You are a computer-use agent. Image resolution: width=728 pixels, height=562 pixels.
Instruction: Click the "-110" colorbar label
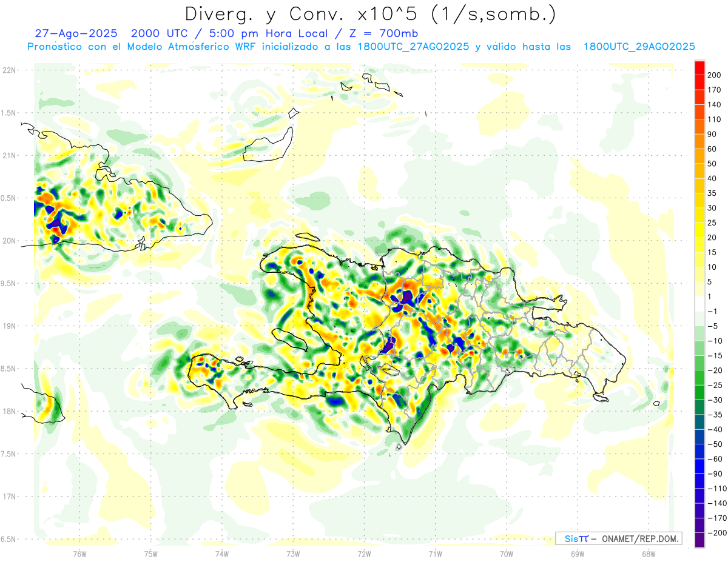click(x=718, y=488)
